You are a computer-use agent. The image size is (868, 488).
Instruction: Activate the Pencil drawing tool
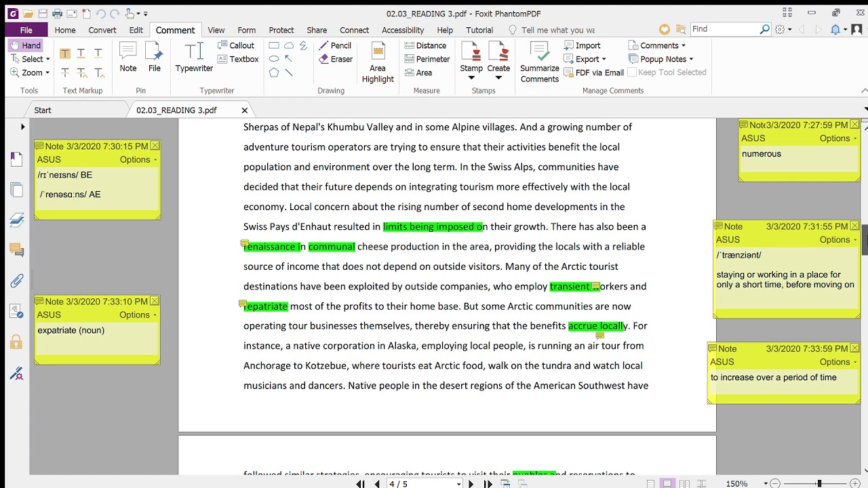tap(335, 45)
